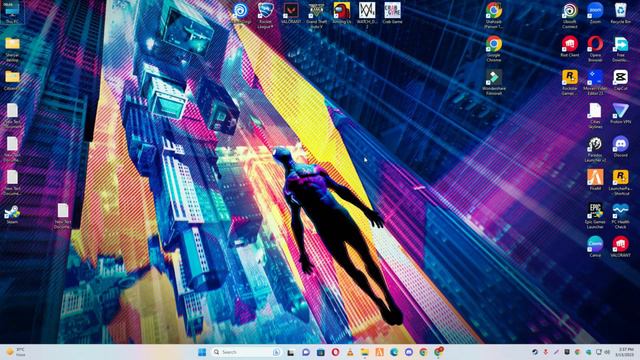The height and width of the screenshot is (360, 640).
Task: Open the Free Download Manager shortcut
Action: [x=620, y=49]
